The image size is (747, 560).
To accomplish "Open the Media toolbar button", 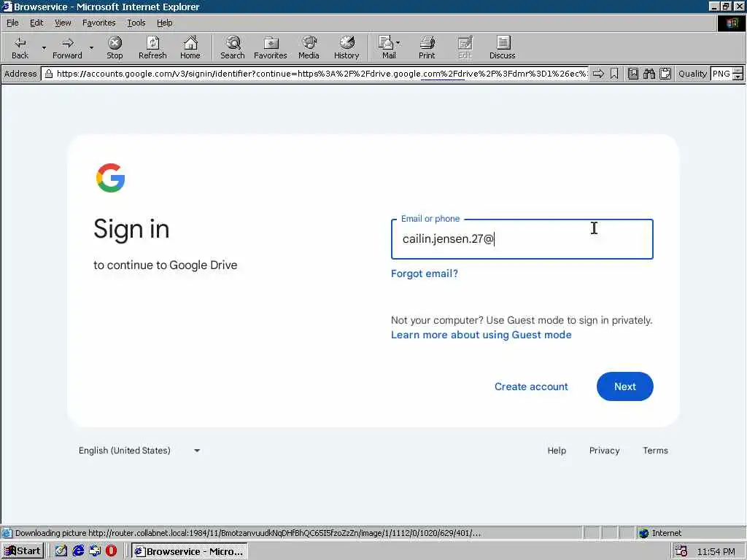I will point(309,47).
